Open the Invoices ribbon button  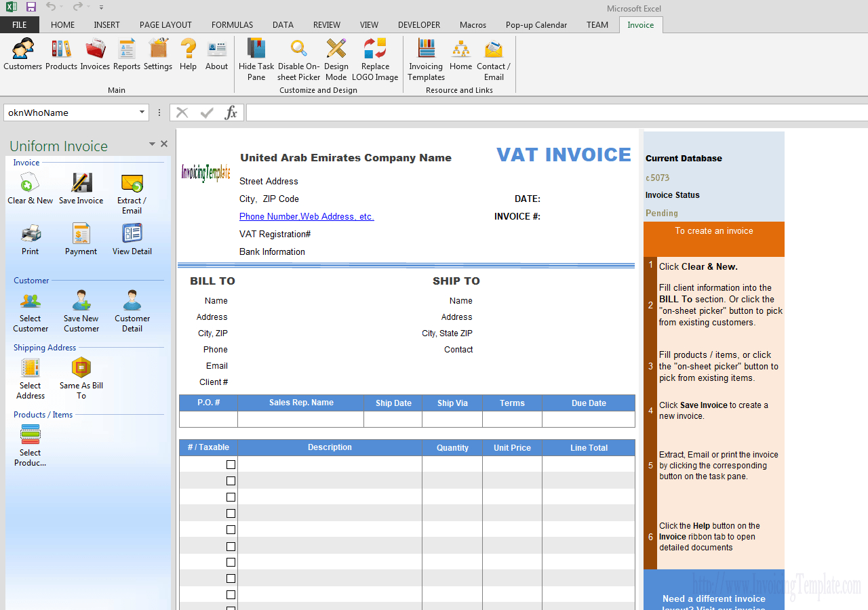tap(95, 54)
